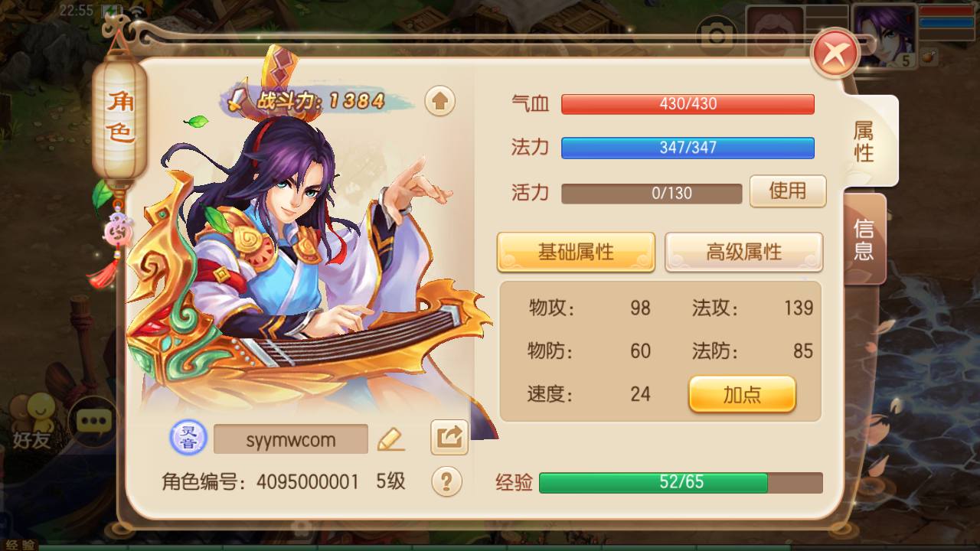Click the syymwcom name field

291,439
